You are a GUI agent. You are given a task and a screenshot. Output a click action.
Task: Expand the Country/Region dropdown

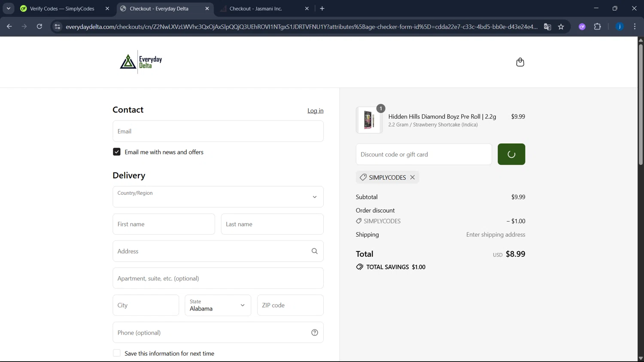[218, 197]
